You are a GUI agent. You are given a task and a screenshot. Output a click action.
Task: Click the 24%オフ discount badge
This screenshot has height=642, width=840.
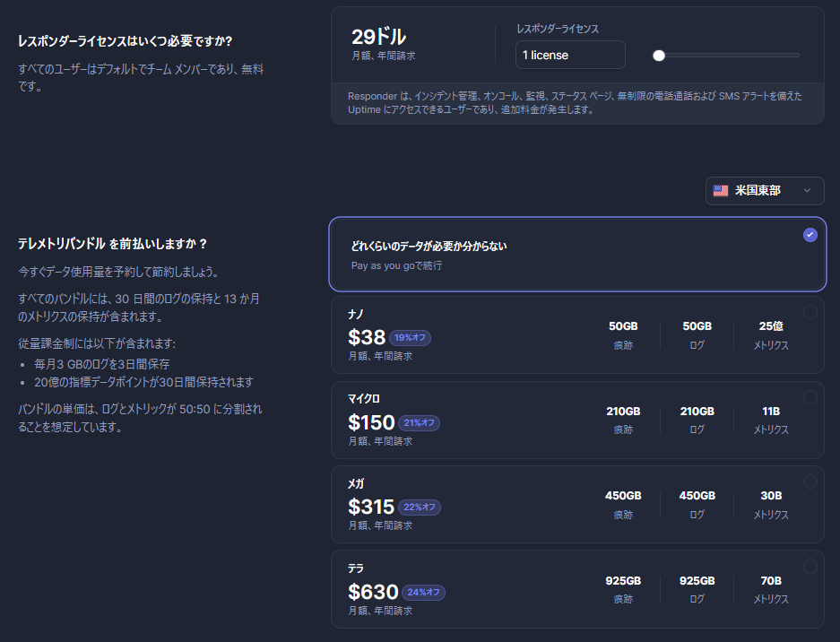tap(423, 593)
